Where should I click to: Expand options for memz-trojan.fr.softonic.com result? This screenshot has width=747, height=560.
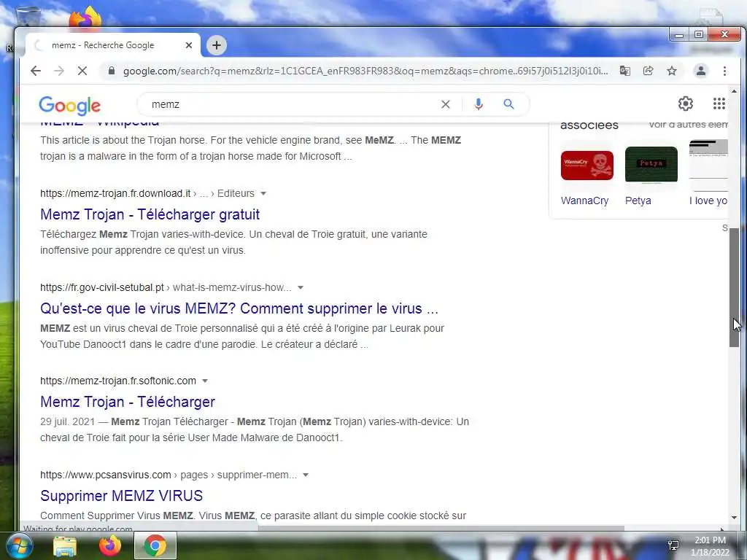pyautogui.click(x=205, y=381)
